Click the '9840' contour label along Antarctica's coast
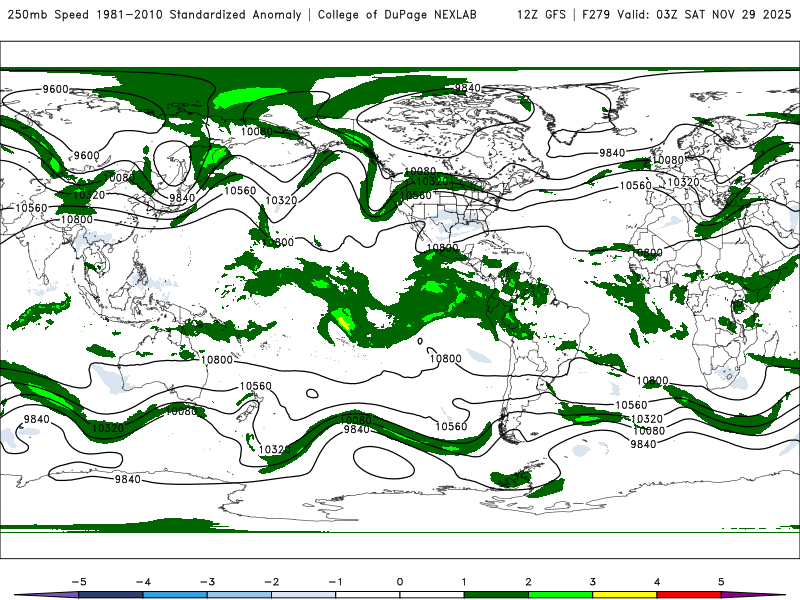 (127, 479)
